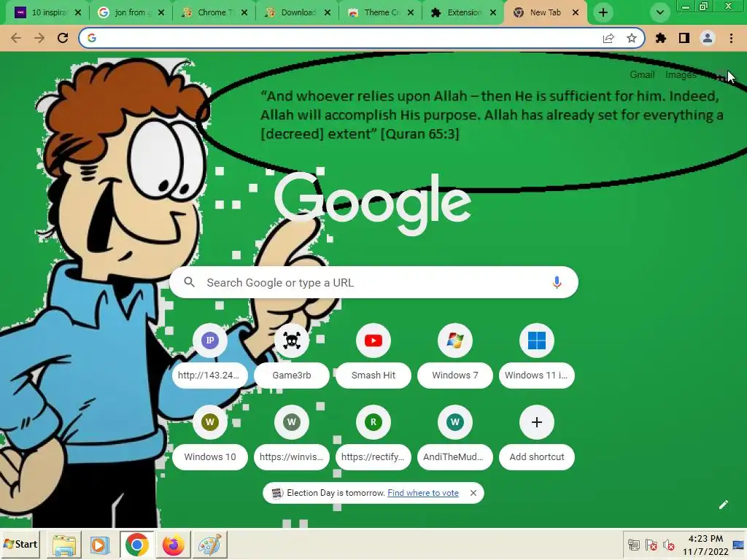Screen dimensions: 747x560
Task: Open the Windows 10 shortcut
Action: (x=209, y=437)
